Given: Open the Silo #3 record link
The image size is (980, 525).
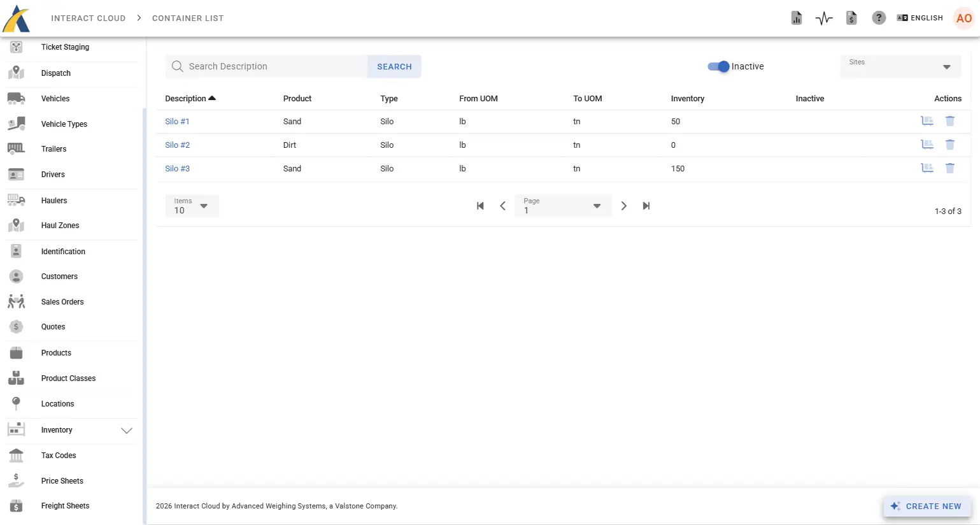Looking at the screenshot, I should (177, 168).
